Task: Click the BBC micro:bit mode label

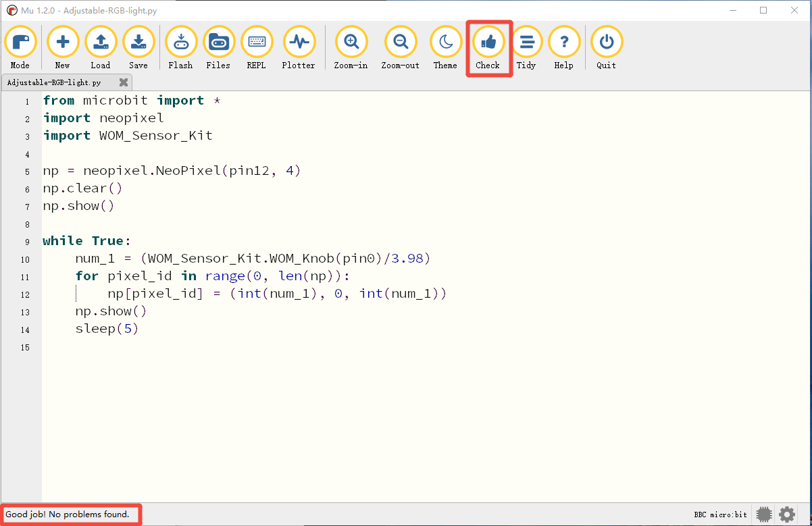Action: 721,515
